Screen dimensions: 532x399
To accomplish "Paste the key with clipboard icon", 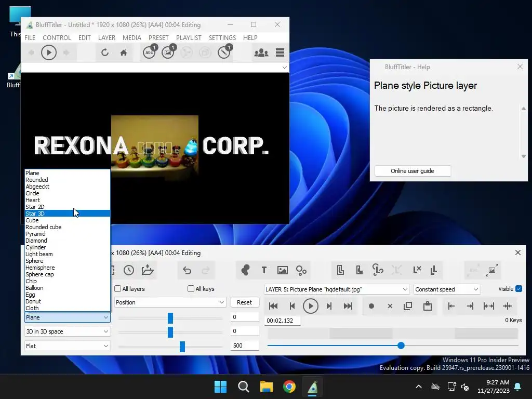I will click(x=428, y=306).
